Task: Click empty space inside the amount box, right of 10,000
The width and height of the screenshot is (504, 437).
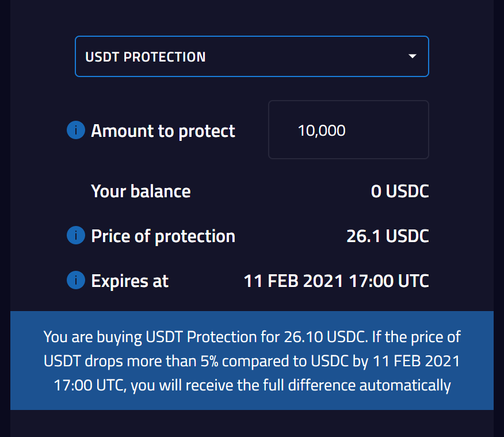Action: (x=389, y=130)
